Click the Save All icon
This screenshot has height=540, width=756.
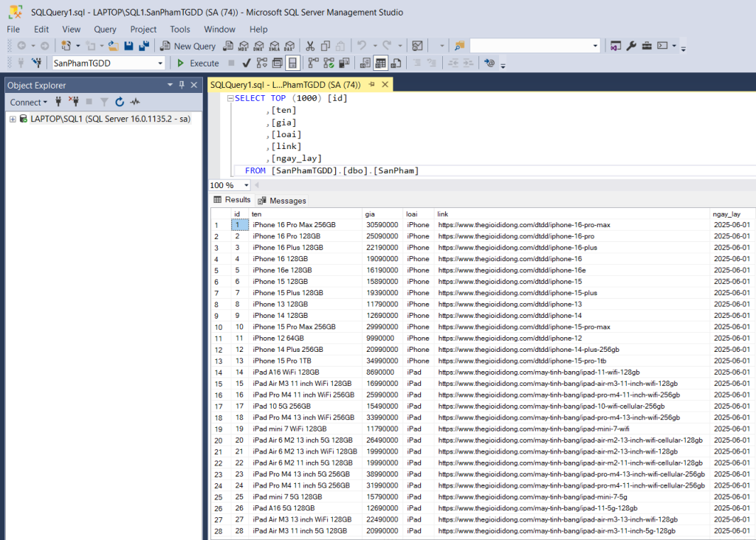(143, 46)
